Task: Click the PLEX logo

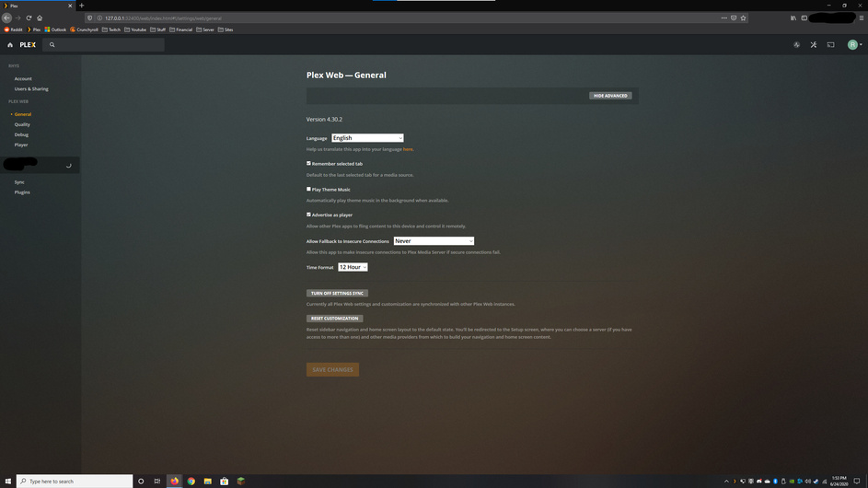Action: (x=28, y=45)
